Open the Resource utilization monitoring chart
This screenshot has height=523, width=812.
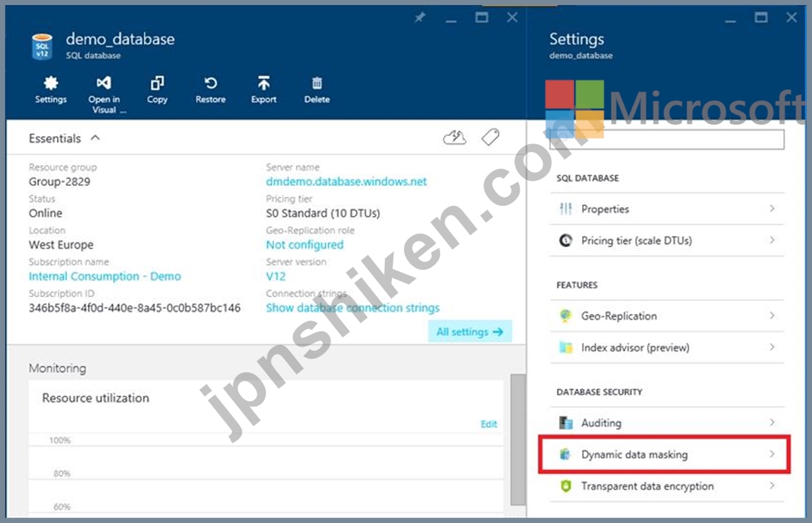point(266,448)
